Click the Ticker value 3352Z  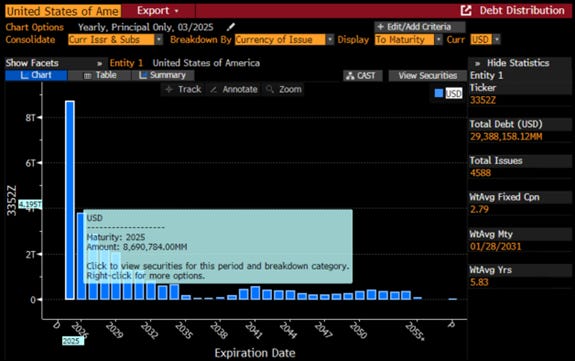(x=483, y=100)
